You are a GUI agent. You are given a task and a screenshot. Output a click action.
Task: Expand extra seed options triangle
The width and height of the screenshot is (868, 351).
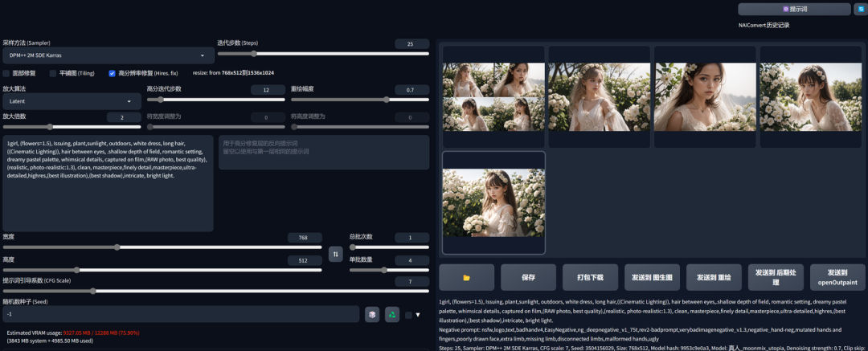point(418,315)
